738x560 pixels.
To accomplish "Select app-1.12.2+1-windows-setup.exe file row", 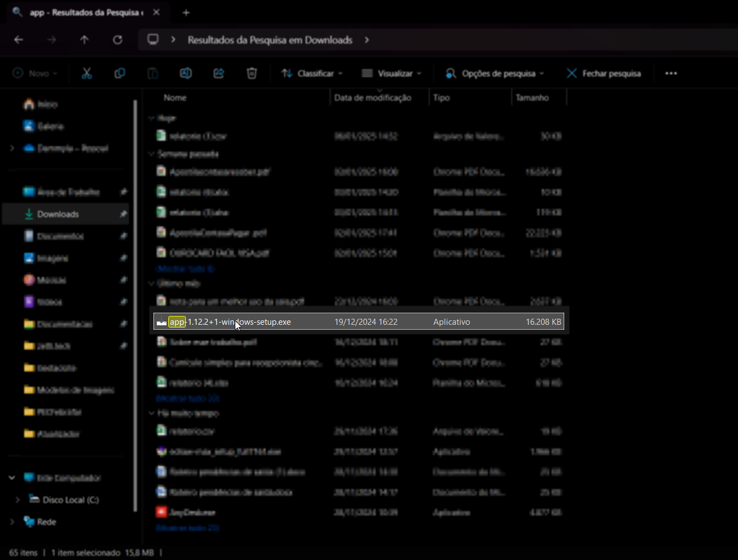I will [x=359, y=321].
